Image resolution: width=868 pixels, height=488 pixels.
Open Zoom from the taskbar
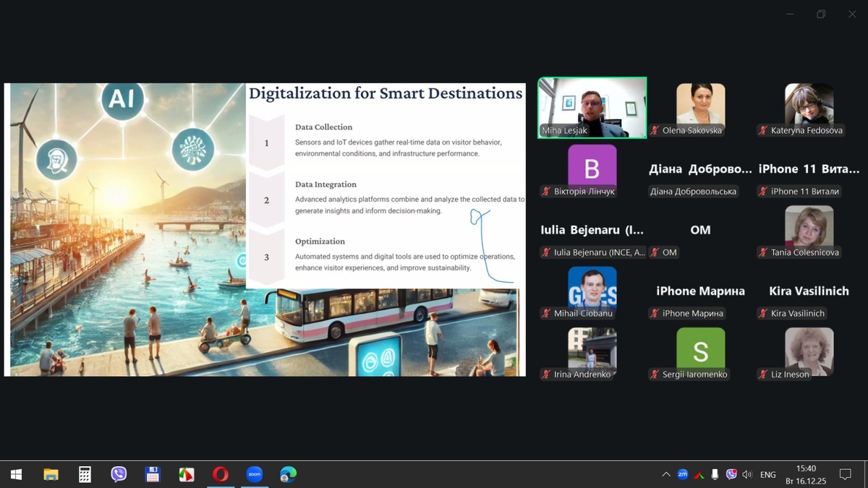pos(254,474)
